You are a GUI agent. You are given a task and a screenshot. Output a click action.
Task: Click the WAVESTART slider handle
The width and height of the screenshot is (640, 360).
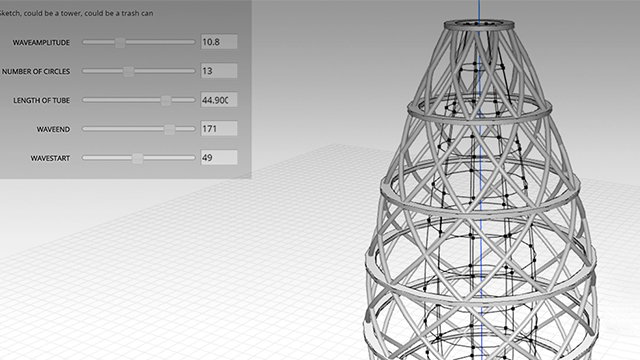coord(138,158)
